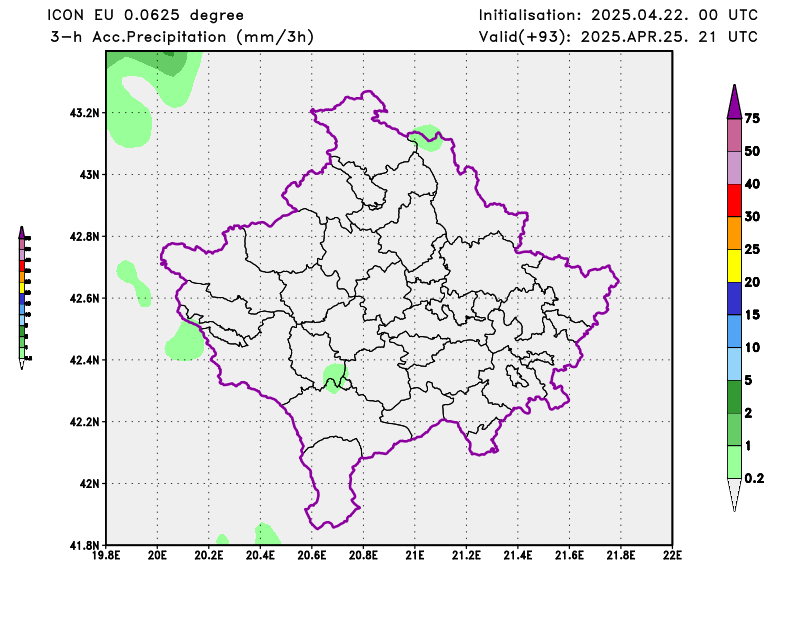
Task: Click the "43N" latitude label
Action: click(90, 175)
